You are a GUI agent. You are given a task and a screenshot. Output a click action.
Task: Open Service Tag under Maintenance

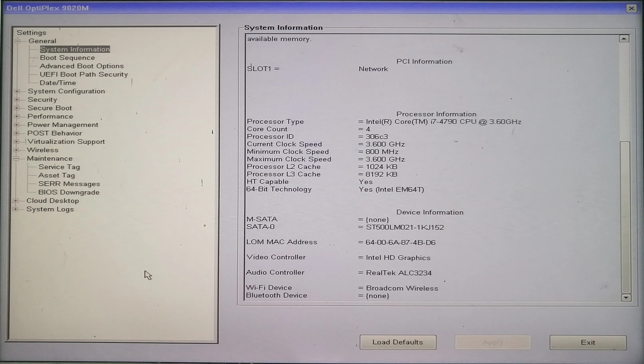pos(59,167)
